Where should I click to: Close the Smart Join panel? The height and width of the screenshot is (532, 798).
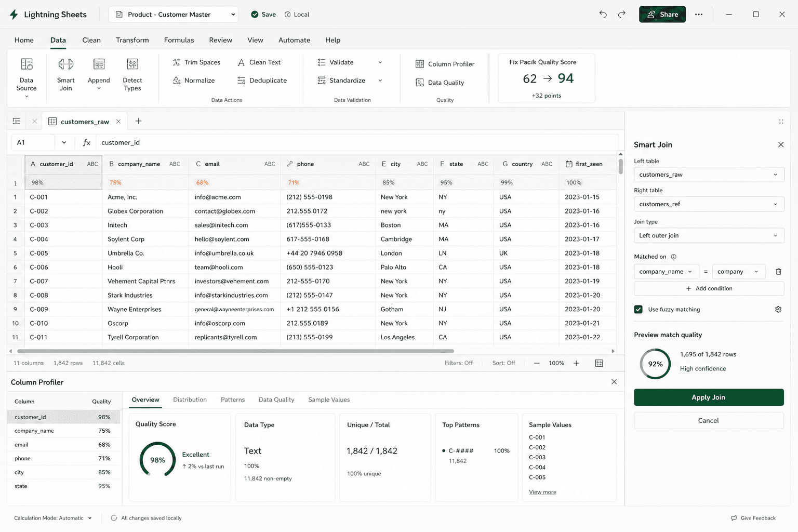(781, 144)
